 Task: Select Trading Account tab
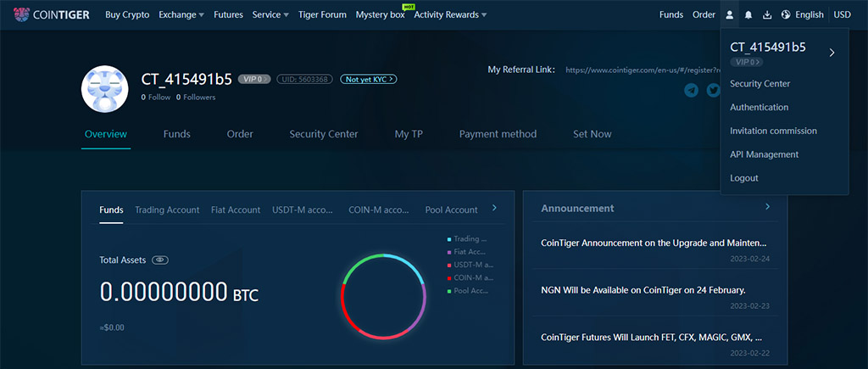click(167, 210)
